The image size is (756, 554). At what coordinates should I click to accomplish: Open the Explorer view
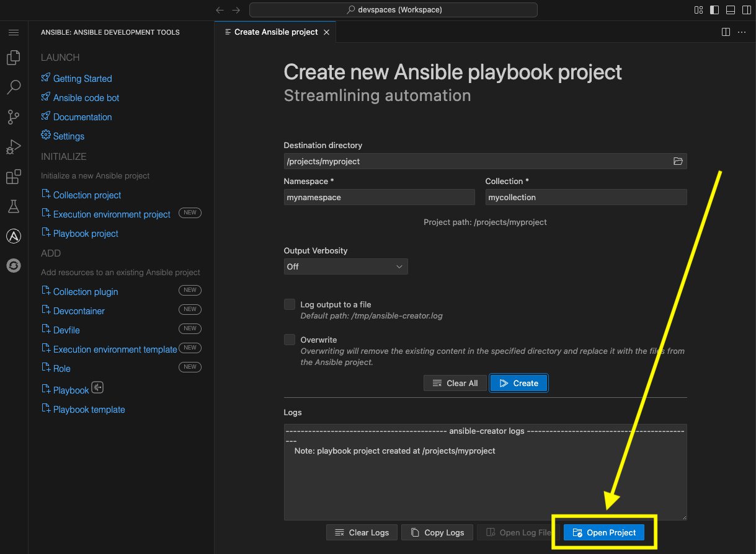pyautogui.click(x=14, y=57)
